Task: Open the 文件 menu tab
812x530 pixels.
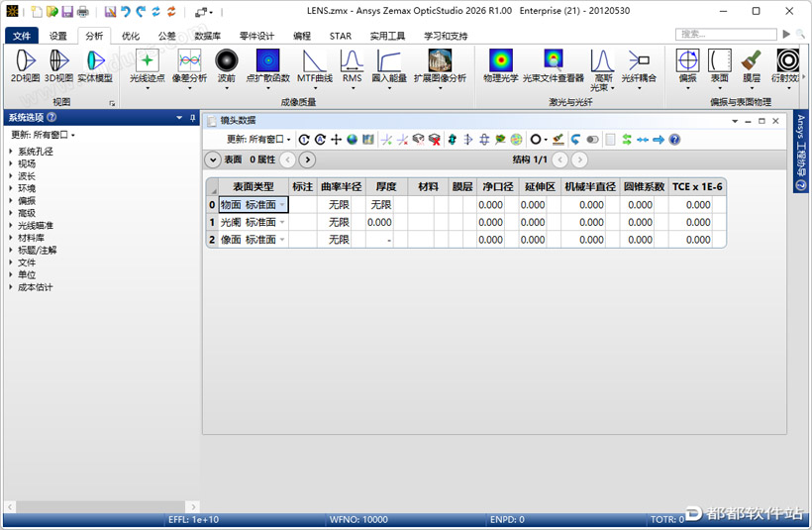Action: [x=22, y=36]
